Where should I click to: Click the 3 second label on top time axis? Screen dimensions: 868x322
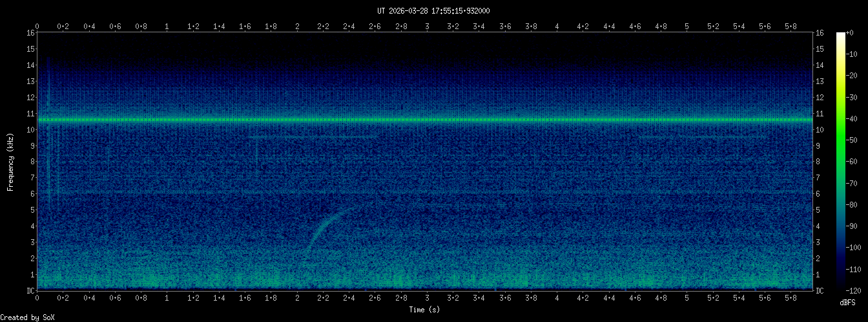tap(427, 27)
